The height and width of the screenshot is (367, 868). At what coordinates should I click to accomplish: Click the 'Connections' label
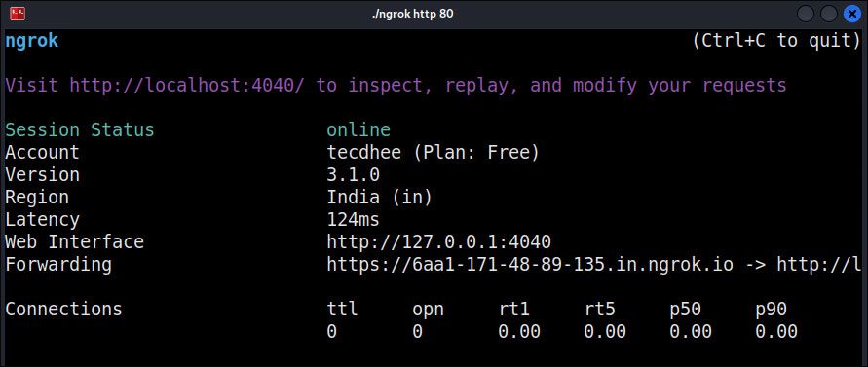pos(63,309)
